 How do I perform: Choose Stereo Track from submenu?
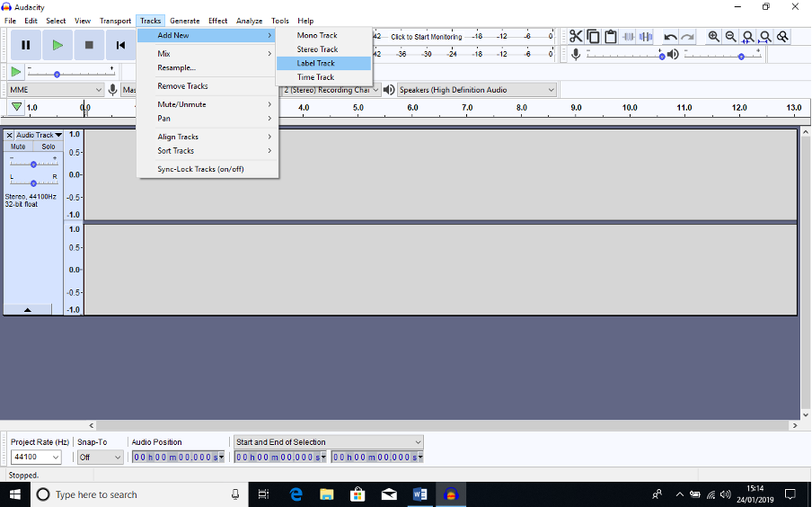click(323, 49)
